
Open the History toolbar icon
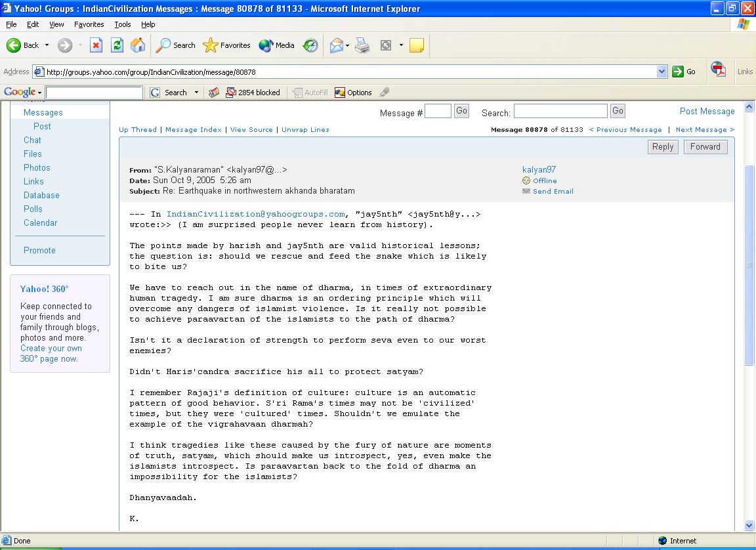point(310,45)
